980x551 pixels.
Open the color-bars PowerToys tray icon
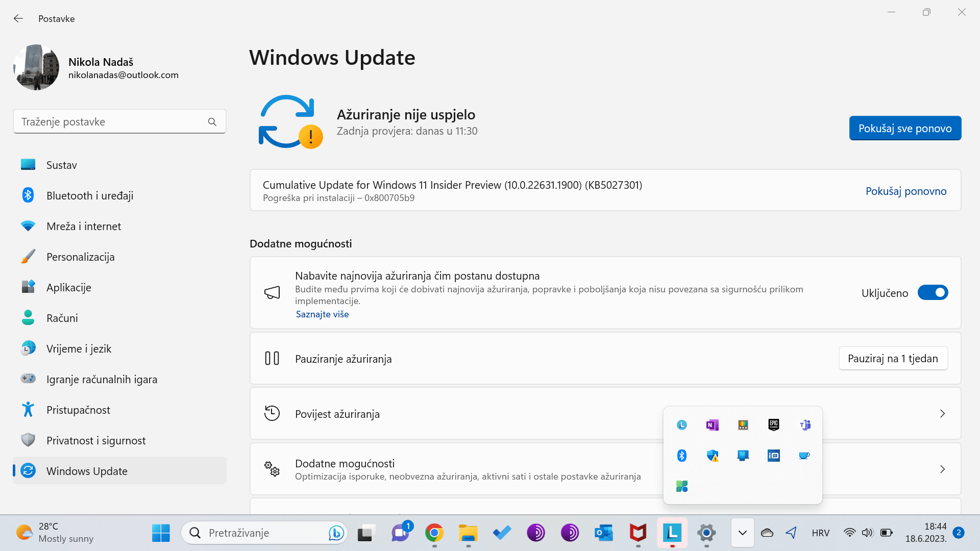point(743,425)
